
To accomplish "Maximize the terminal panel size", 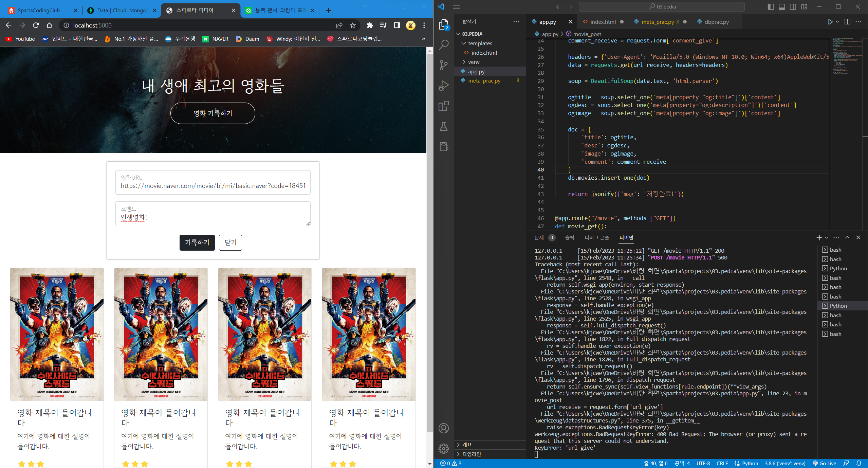I will 847,237.
